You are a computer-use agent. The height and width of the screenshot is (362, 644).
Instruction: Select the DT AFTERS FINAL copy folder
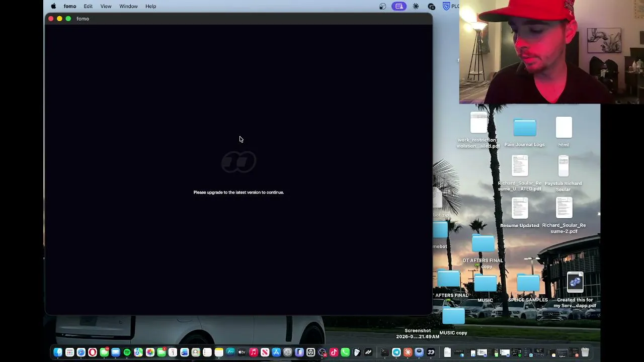[483, 244]
